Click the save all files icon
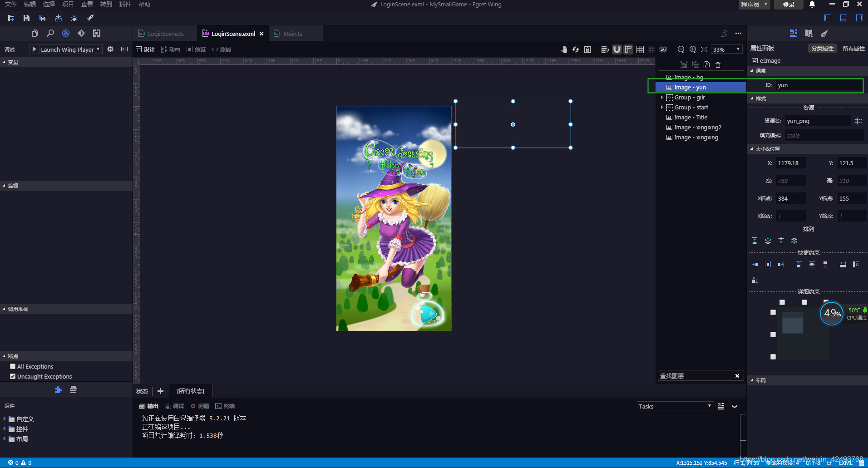Viewport: 868px width, 468px height. [x=42, y=18]
